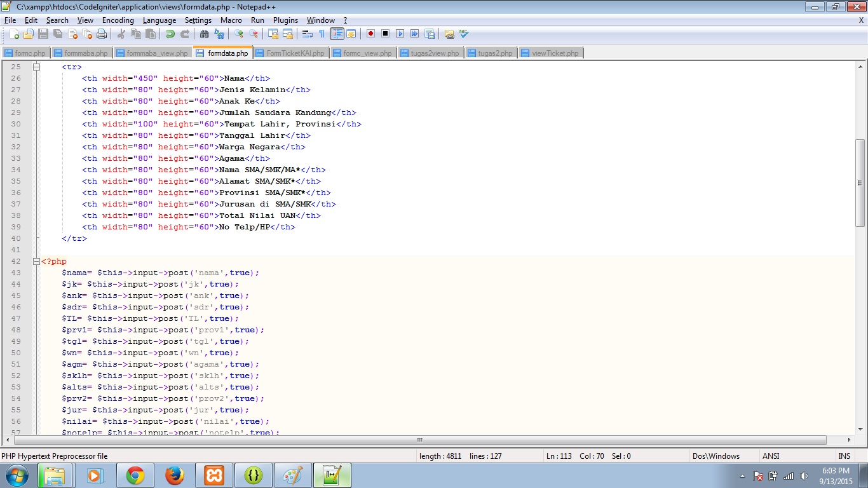Collapse the PHP code block at line 42
The height and width of the screenshot is (488, 868).
(36, 261)
